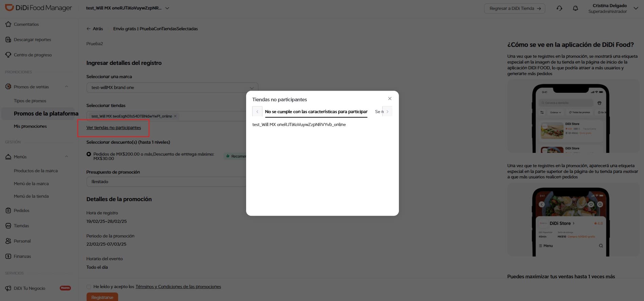Expand the user account menu chevron

click(x=636, y=8)
